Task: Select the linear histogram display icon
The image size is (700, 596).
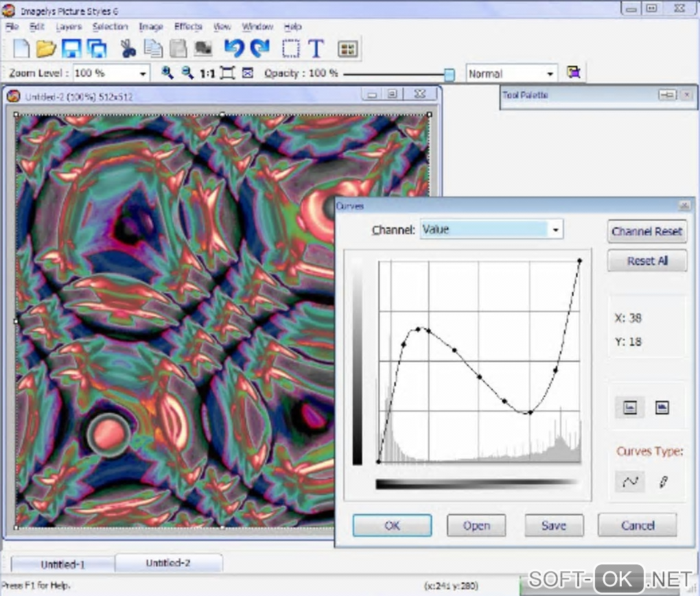Action: coord(630,407)
